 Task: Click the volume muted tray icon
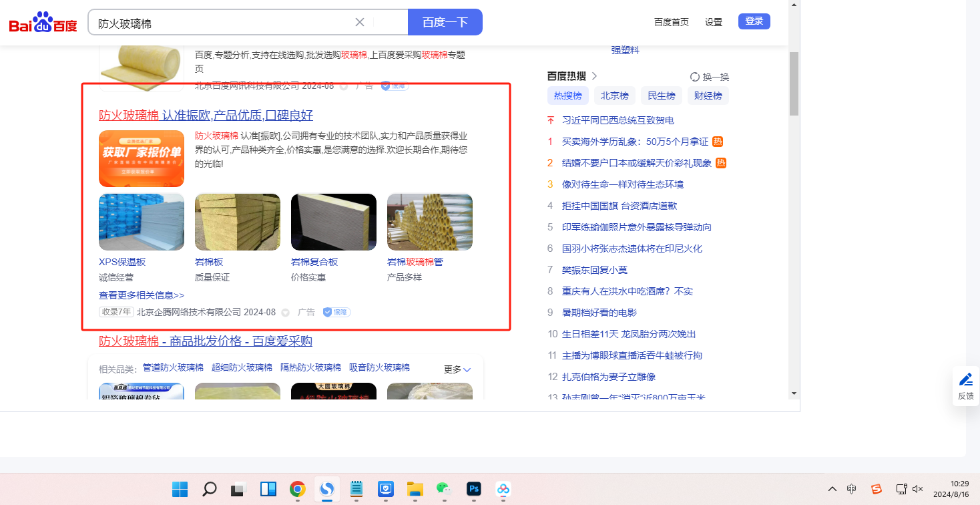[x=919, y=489]
